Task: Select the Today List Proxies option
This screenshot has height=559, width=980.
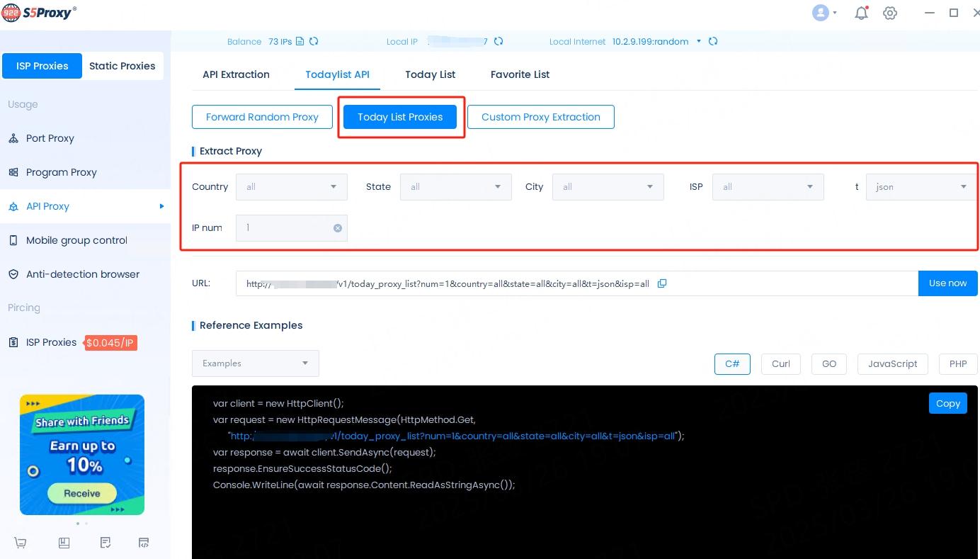Action: [400, 116]
